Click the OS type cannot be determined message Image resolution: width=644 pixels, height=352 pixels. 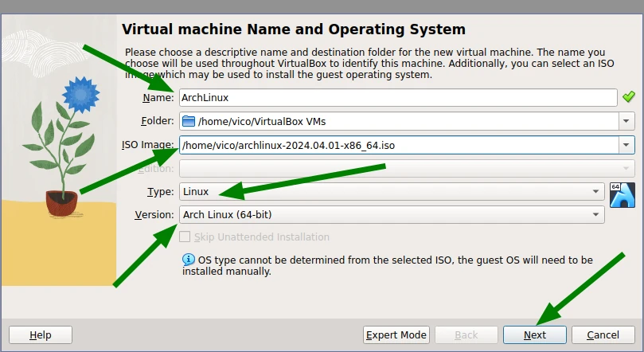click(387, 266)
